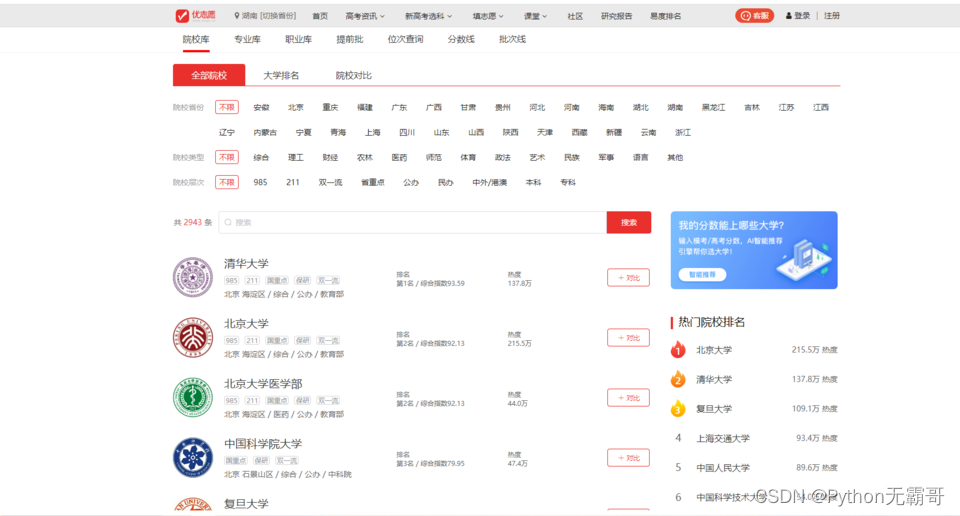Open the red 北京大学 emblem in the school list
The width and height of the screenshot is (960, 516).
pyautogui.click(x=193, y=337)
